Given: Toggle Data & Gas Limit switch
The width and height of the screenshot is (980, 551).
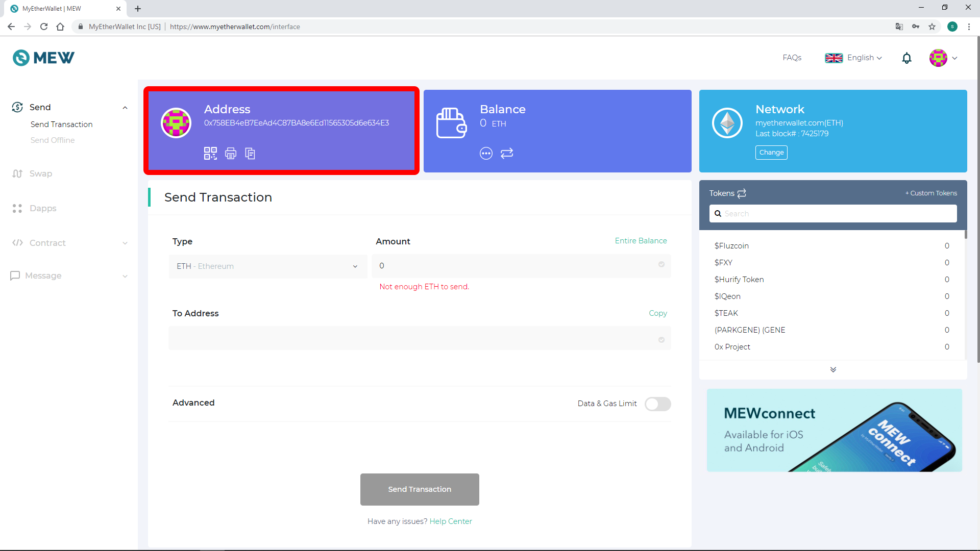Looking at the screenshot, I should (x=657, y=404).
